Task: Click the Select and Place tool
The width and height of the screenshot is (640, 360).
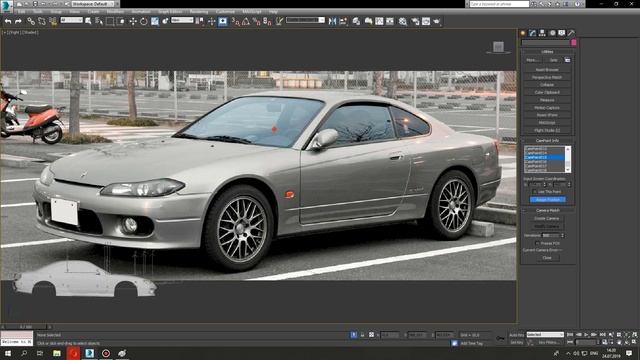Action: (x=165, y=21)
